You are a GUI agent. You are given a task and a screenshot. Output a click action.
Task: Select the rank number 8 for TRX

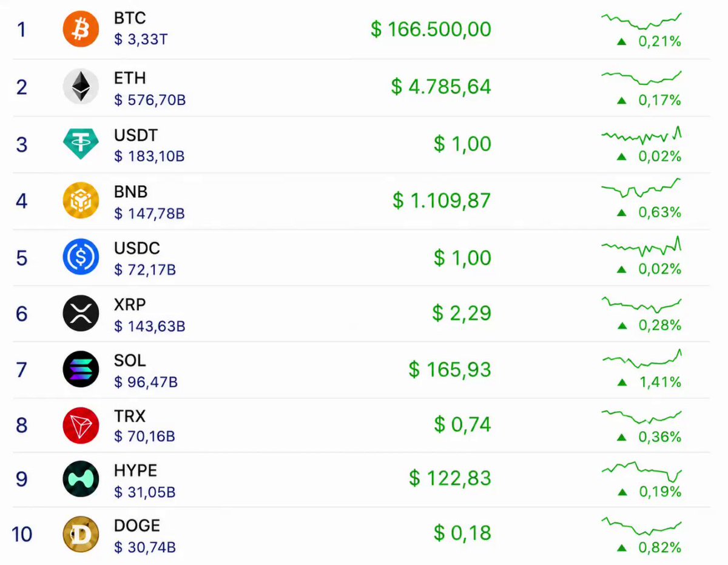click(22, 425)
